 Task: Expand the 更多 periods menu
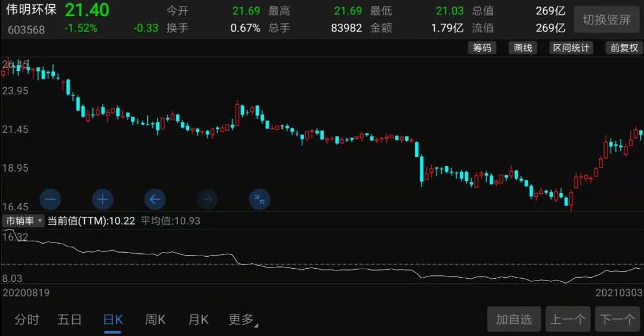[243, 320]
